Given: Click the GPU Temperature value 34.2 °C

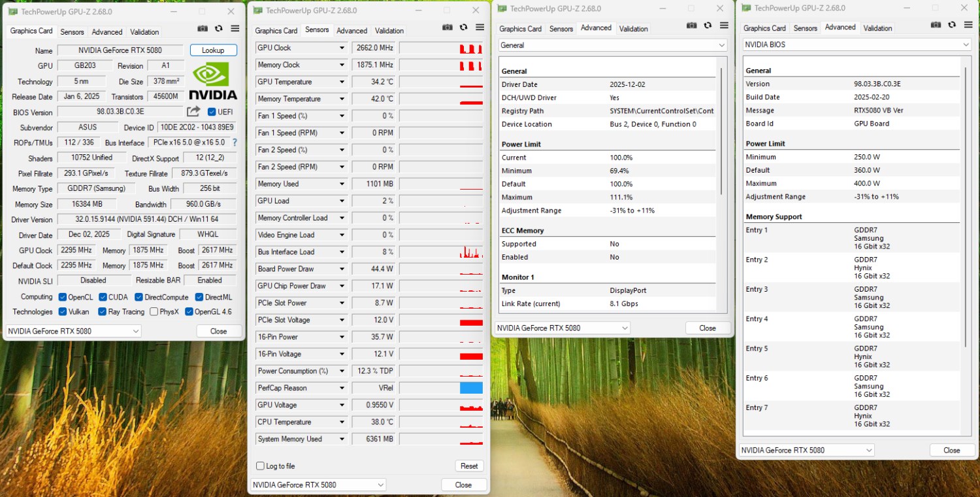Looking at the screenshot, I should click(x=374, y=82).
